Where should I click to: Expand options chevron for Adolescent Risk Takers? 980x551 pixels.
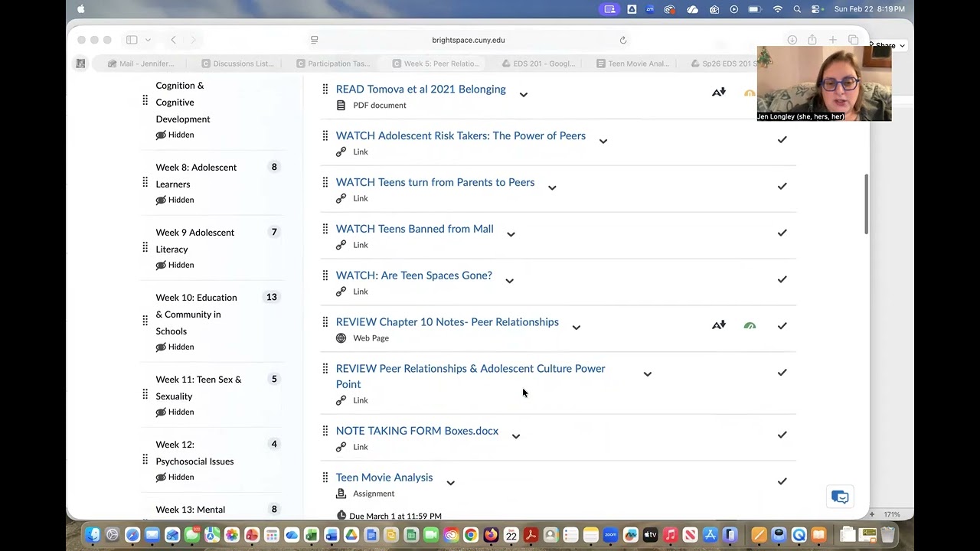click(x=603, y=142)
